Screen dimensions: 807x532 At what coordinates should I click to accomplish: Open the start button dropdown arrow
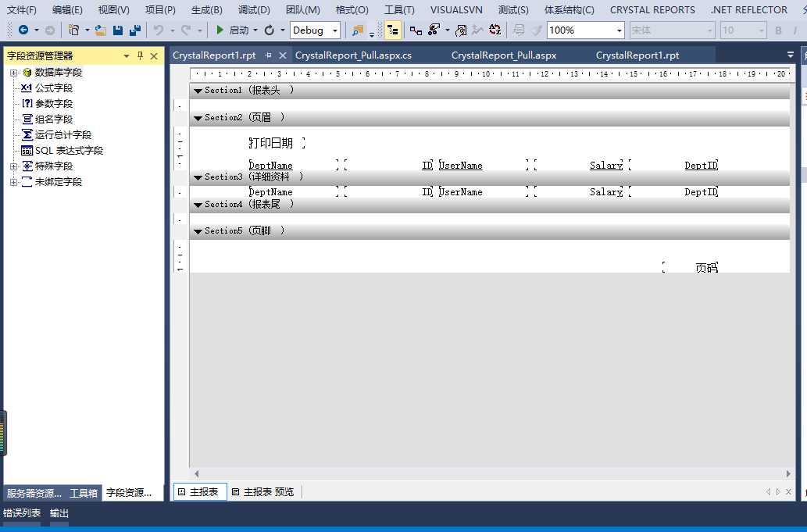tap(255, 30)
